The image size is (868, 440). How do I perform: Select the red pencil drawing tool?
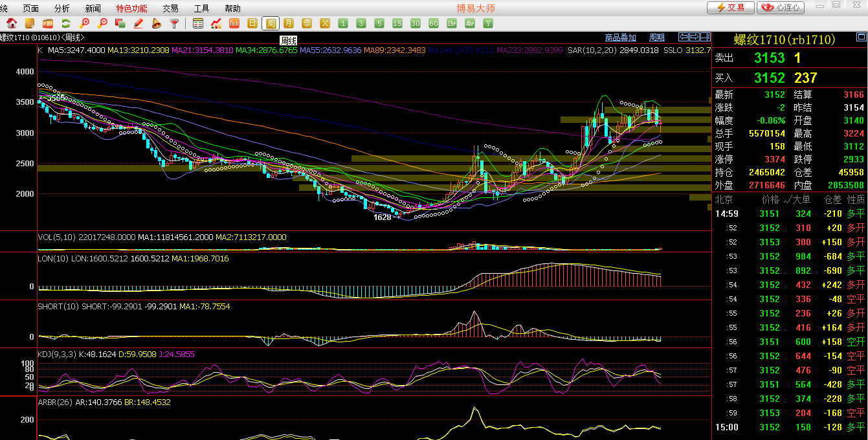pyautogui.click(x=138, y=23)
